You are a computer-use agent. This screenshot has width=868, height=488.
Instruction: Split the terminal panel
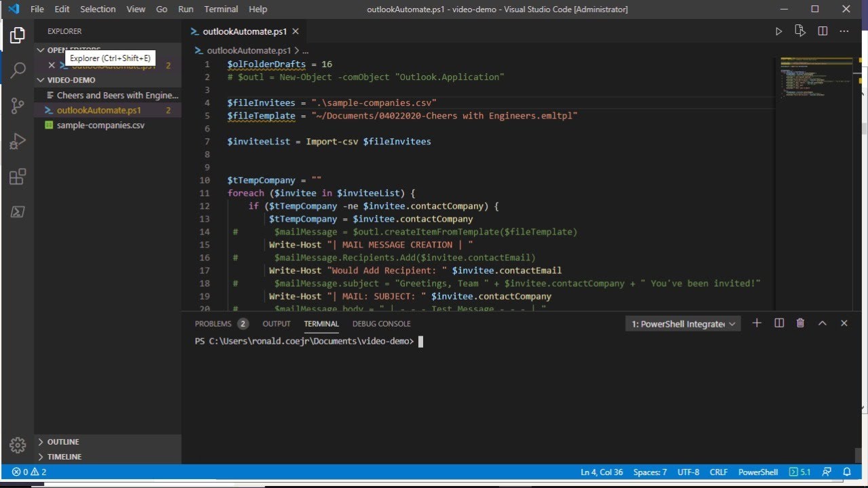click(x=779, y=323)
